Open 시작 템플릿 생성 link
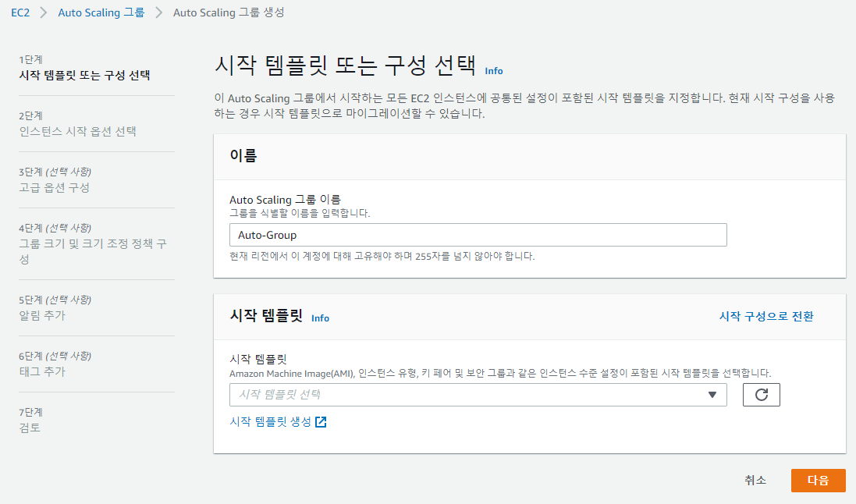Viewport: 856px width, 504px height. pos(271,421)
